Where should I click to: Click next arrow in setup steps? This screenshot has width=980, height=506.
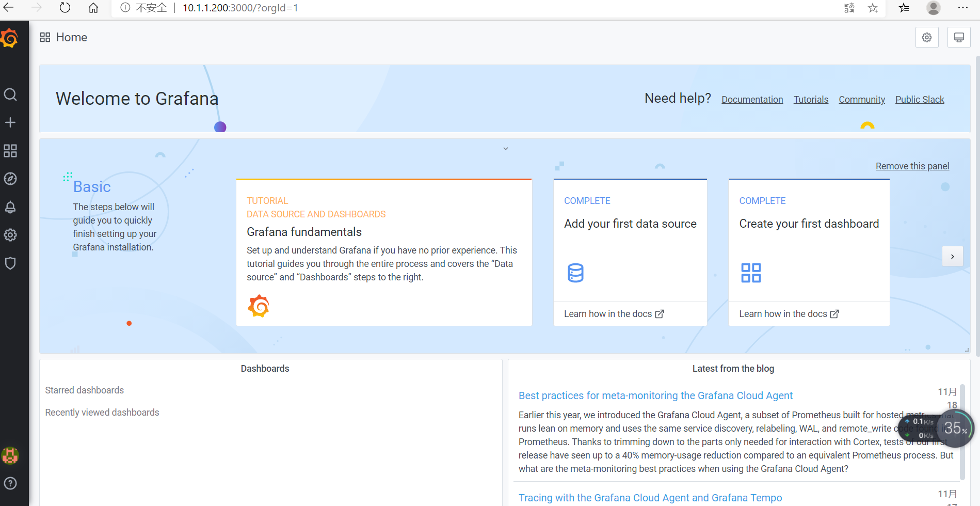(953, 256)
